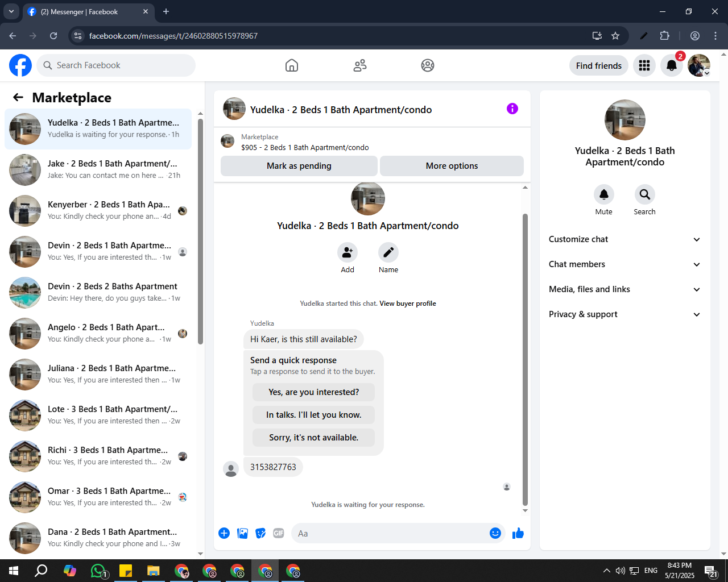Open Windows Start menu
Screen dimensions: 728x582
pos(14,571)
